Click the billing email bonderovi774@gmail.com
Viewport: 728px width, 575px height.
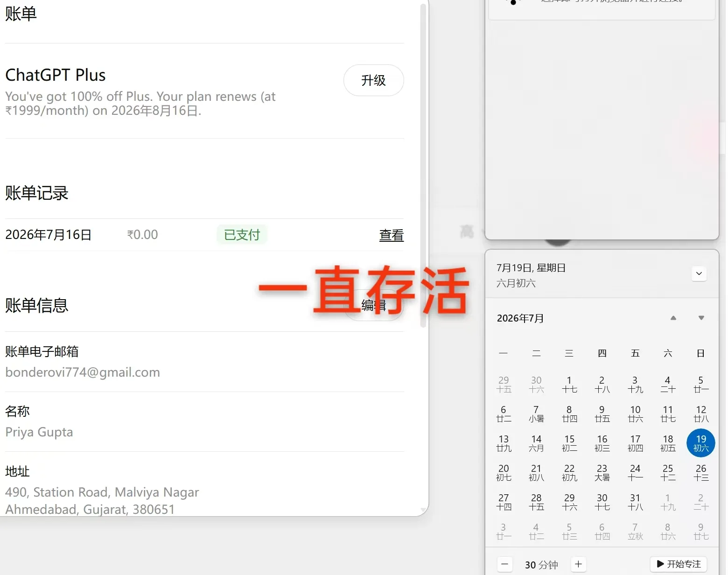pyautogui.click(x=83, y=372)
